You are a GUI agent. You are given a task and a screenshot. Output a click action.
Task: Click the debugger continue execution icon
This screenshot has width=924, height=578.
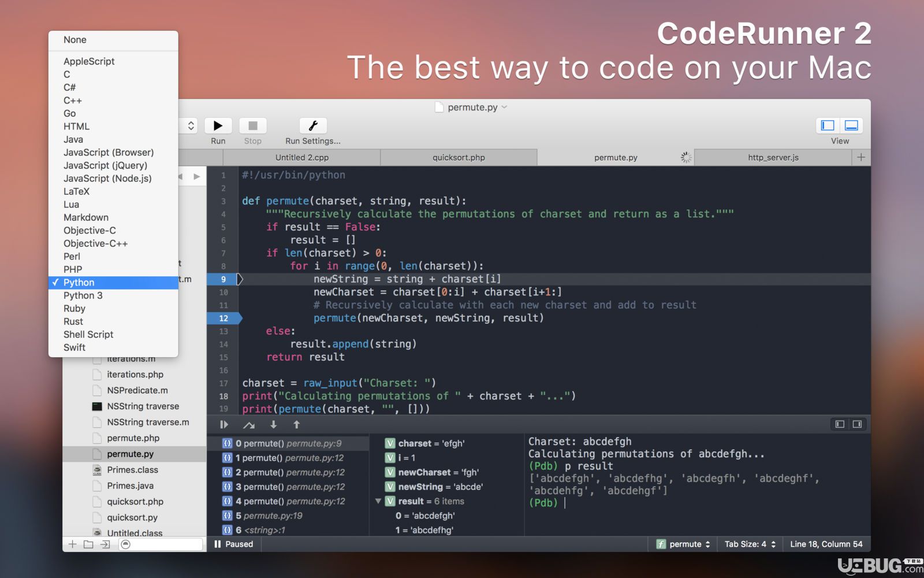[x=224, y=425]
